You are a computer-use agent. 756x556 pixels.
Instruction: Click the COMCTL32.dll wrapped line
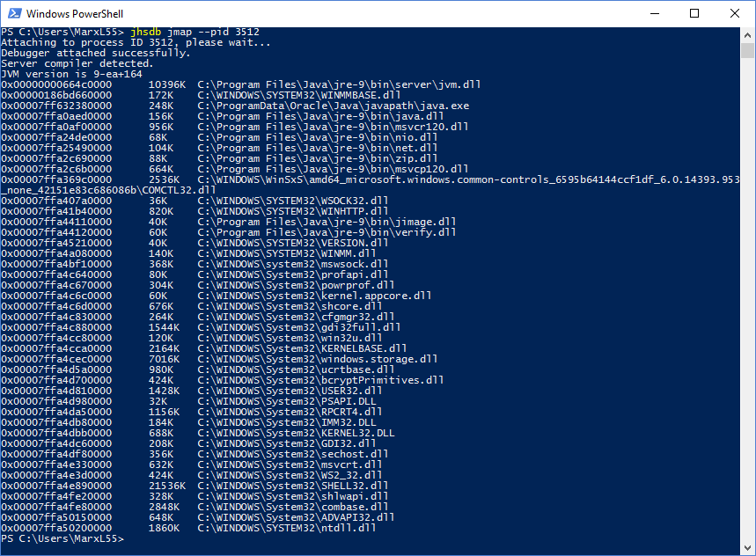(108, 190)
